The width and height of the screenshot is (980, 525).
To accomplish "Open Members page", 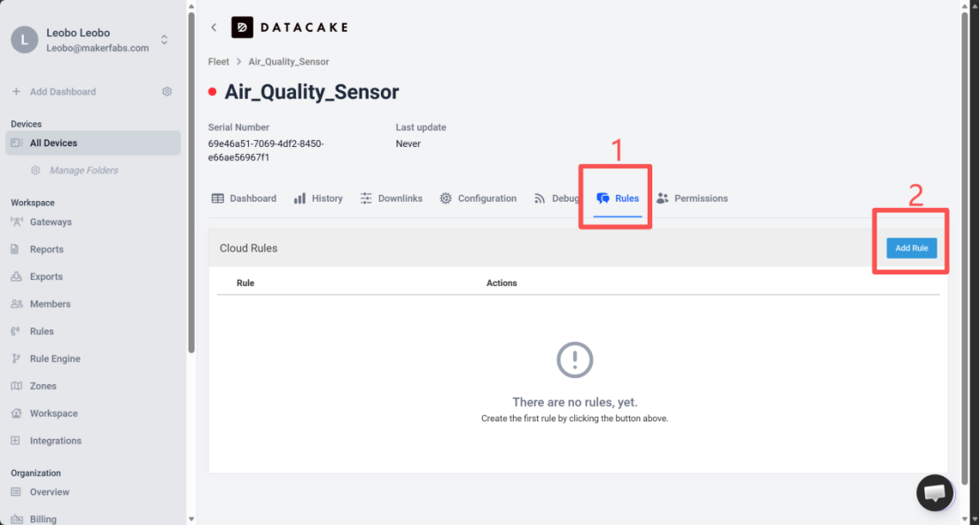I will click(x=50, y=304).
